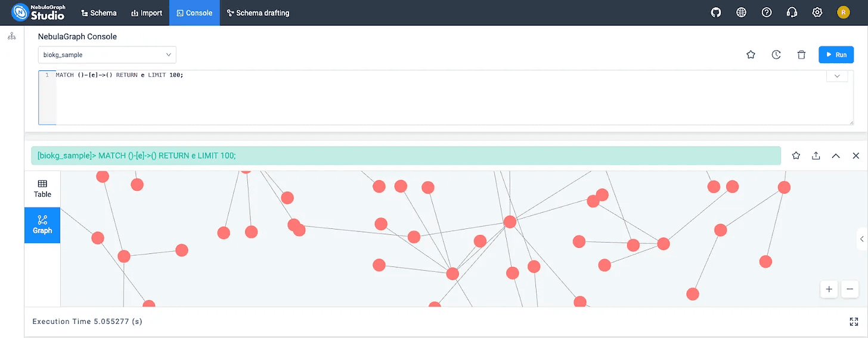Open query history clock icon
The height and width of the screenshot is (338, 868).
[776, 55]
